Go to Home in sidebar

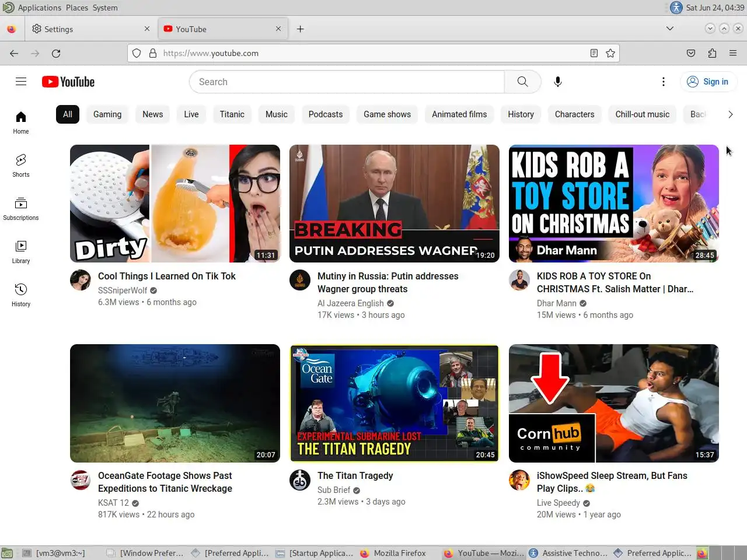pos(21,123)
